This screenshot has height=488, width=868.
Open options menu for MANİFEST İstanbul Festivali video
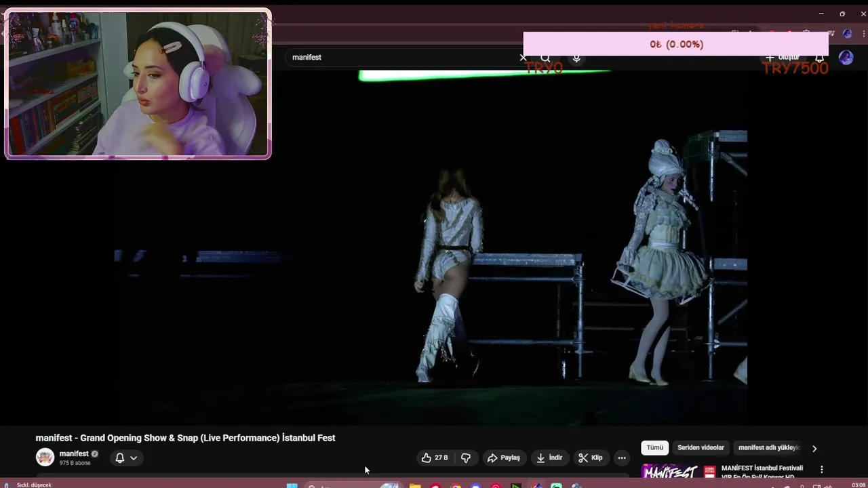[x=821, y=469]
